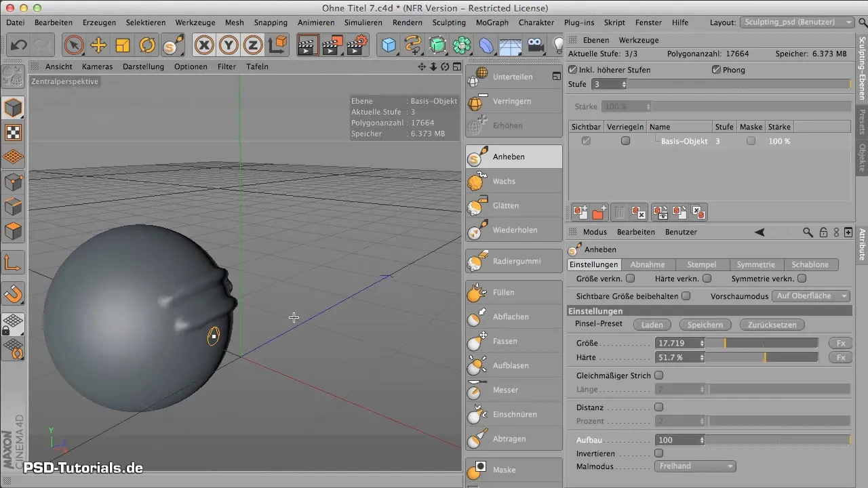Open the spline pen tool icon
The width and height of the screenshot is (868, 488).
click(x=413, y=45)
